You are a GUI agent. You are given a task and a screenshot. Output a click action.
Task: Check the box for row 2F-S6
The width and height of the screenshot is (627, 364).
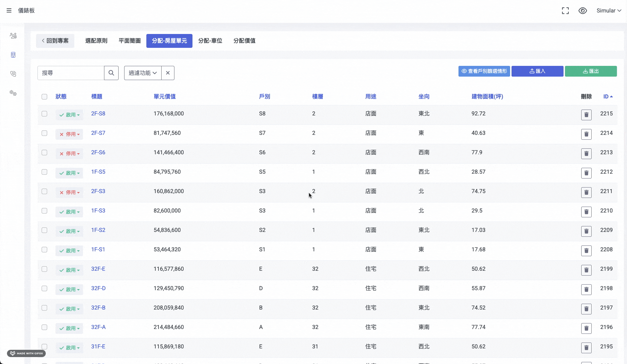pos(44,153)
